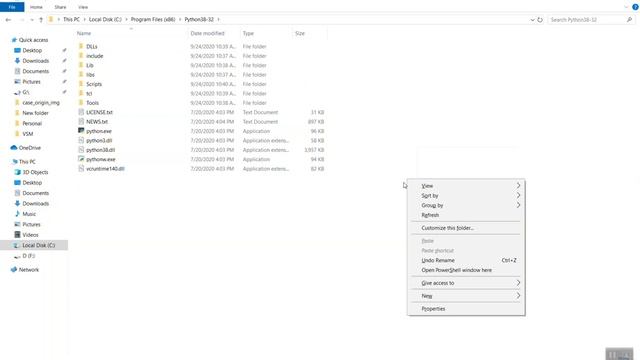Select the tcl folder icon
The width and height of the screenshot is (640, 360).
pyautogui.click(x=81, y=93)
